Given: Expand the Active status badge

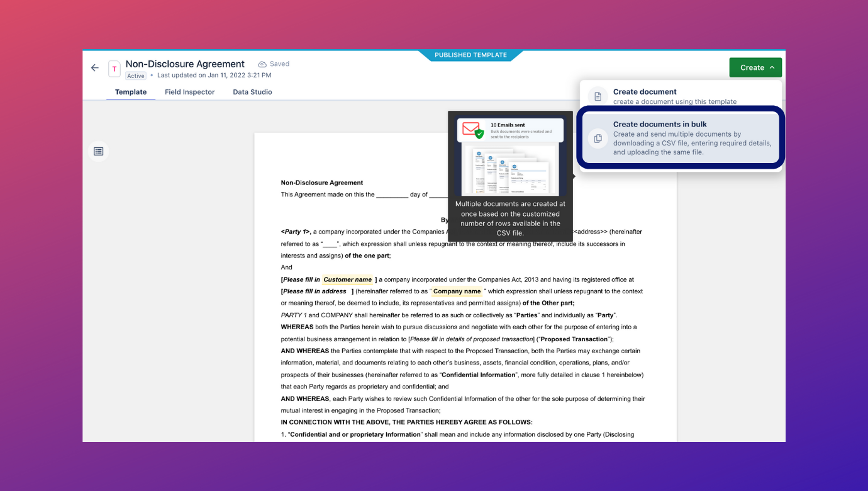Looking at the screenshot, I should pos(136,76).
